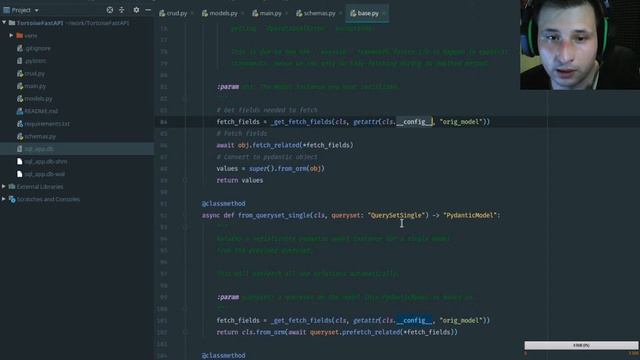Select the base.py editor tab
The height and width of the screenshot is (360, 640).
[x=368, y=13]
